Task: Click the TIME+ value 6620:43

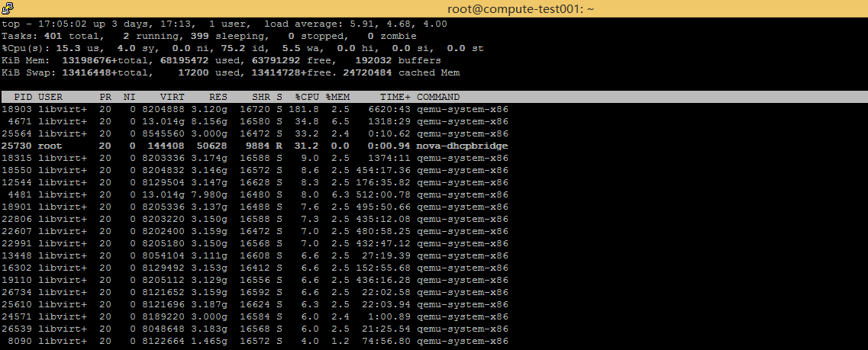Action: pos(389,110)
